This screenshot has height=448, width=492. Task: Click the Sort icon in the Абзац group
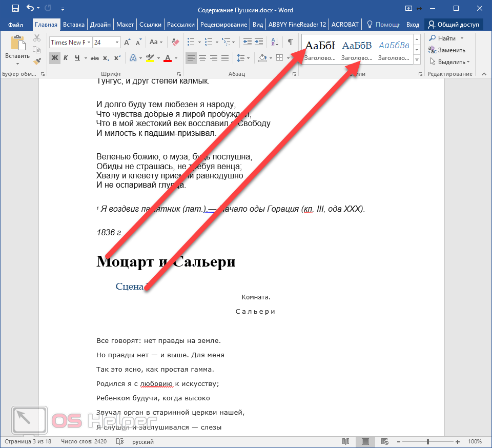coord(275,43)
